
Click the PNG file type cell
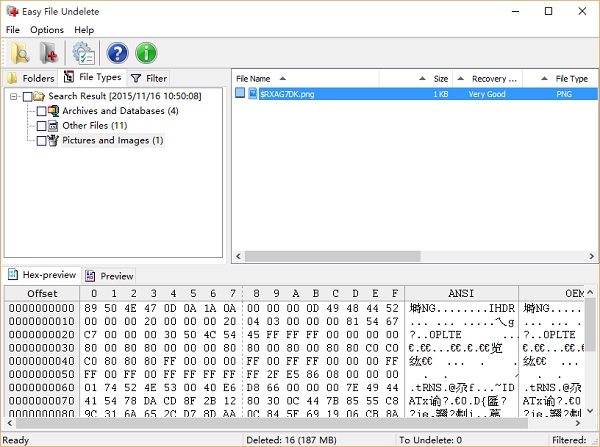point(564,94)
